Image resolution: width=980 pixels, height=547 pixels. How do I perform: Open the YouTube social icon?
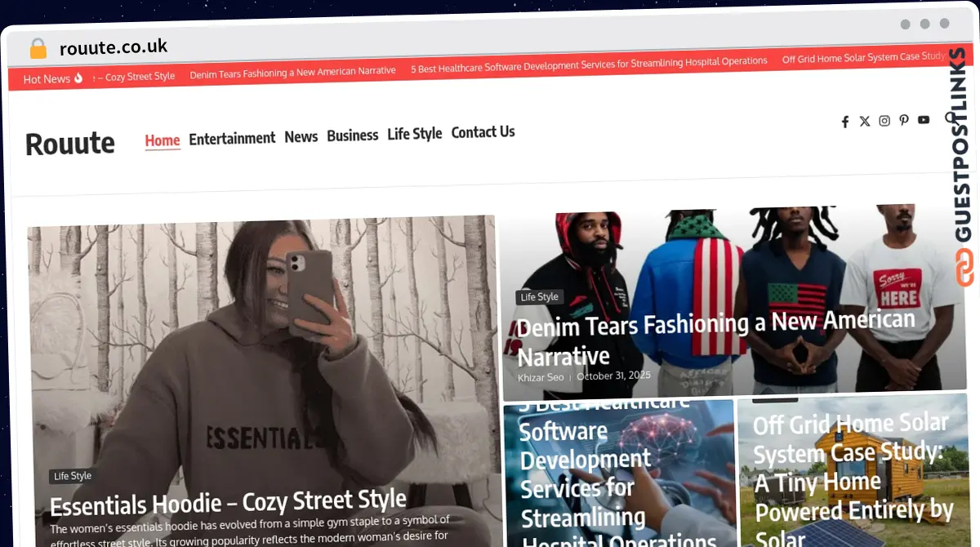pos(923,119)
